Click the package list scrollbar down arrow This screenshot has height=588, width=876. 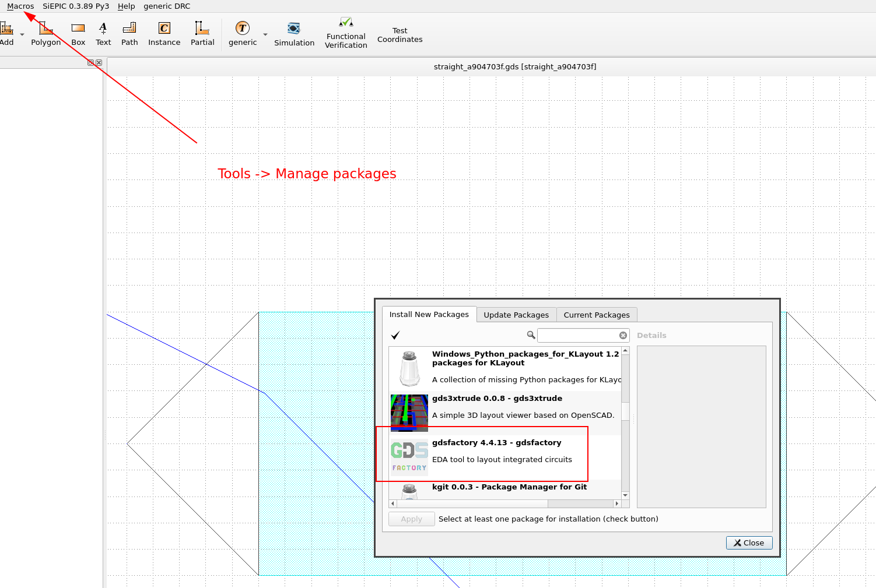pos(625,495)
